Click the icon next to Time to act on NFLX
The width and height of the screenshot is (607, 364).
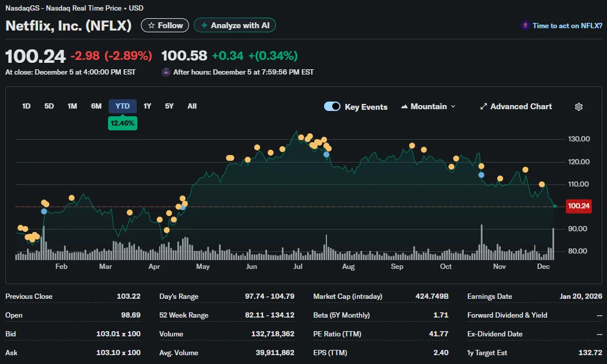coord(524,26)
